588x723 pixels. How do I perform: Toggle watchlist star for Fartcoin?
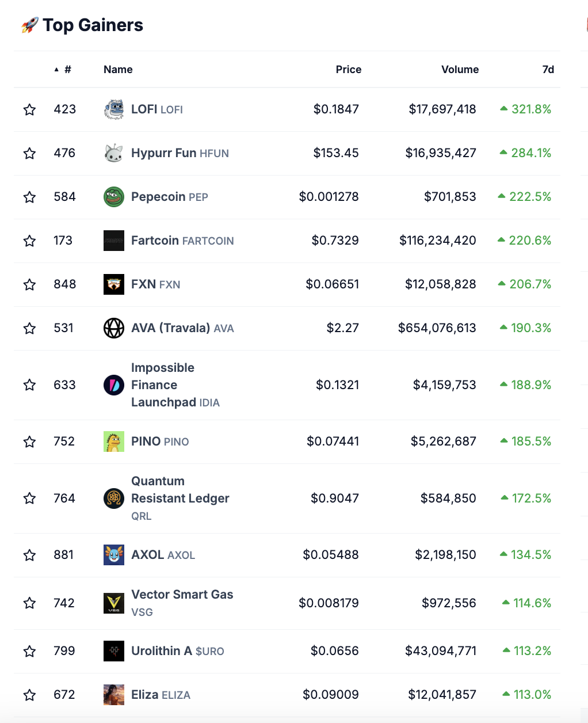[x=29, y=241]
